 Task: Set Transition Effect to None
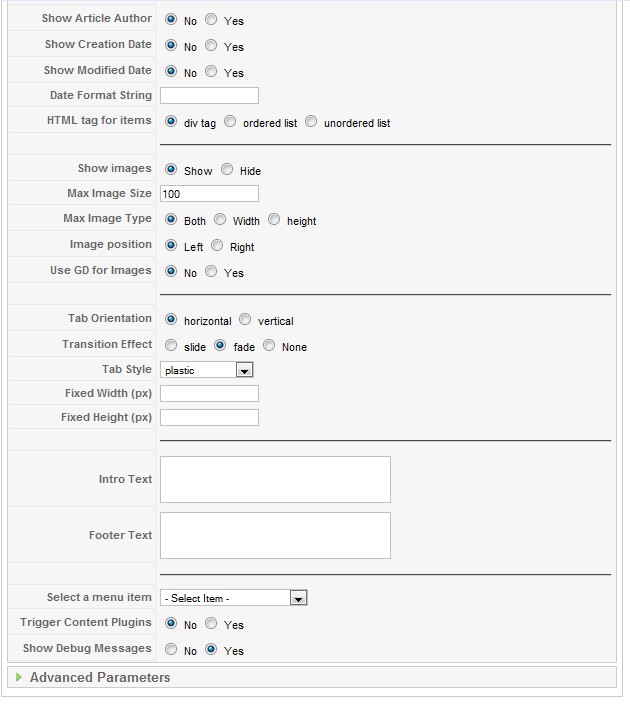point(269,345)
